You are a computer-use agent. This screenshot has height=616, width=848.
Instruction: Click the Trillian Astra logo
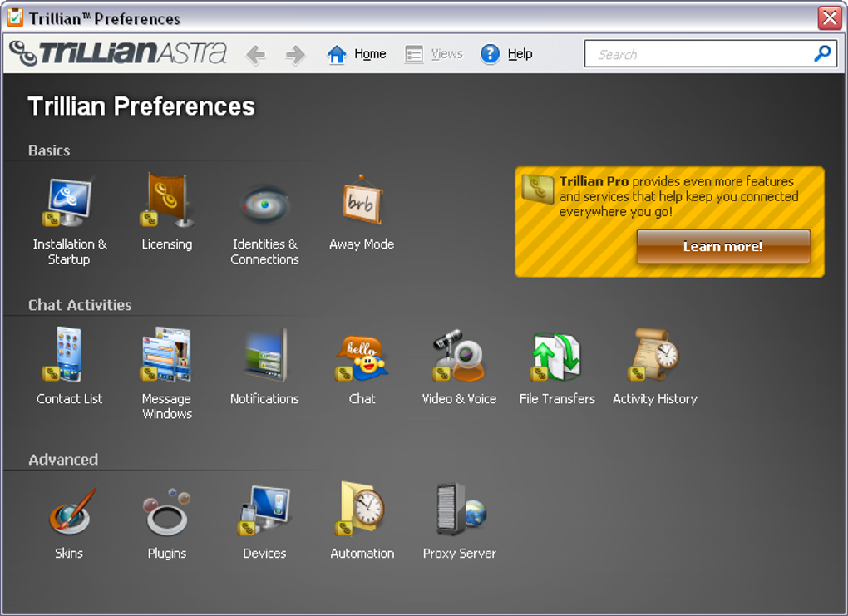tap(118, 53)
